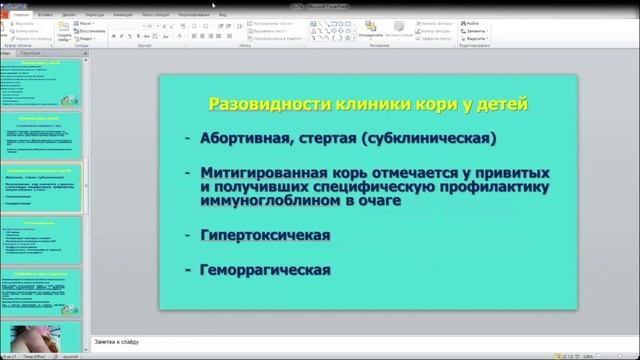Toggle italic formatting
This screenshot has height=360, width=640.
(x=121, y=36)
